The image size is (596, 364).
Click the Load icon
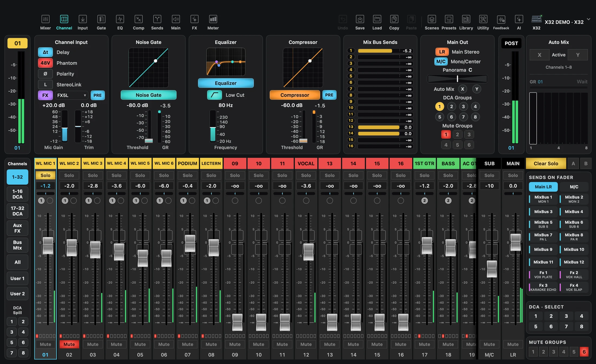pos(377,22)
